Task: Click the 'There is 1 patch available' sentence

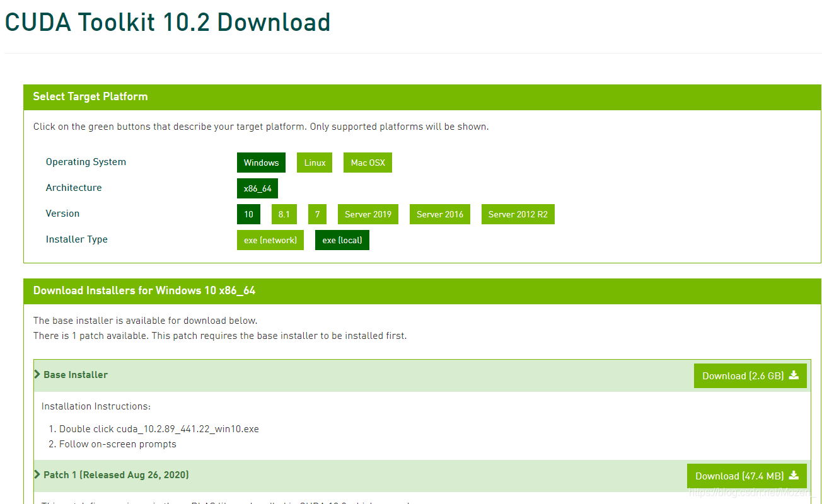Action: pos(220,336)
